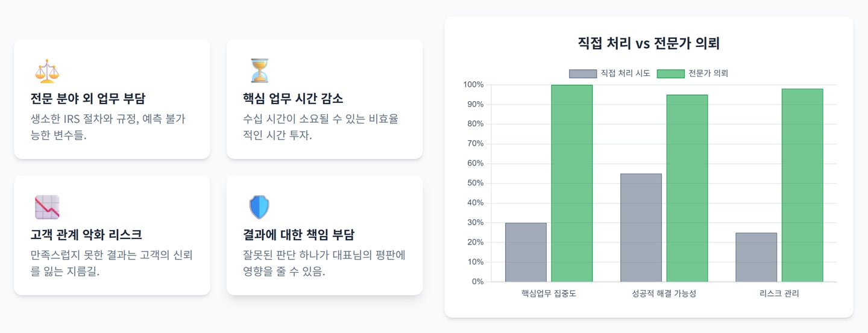Click the green bar for 핵심업무 집중도
The width and height of the screenshot is (868, 333).
[571, 183]
